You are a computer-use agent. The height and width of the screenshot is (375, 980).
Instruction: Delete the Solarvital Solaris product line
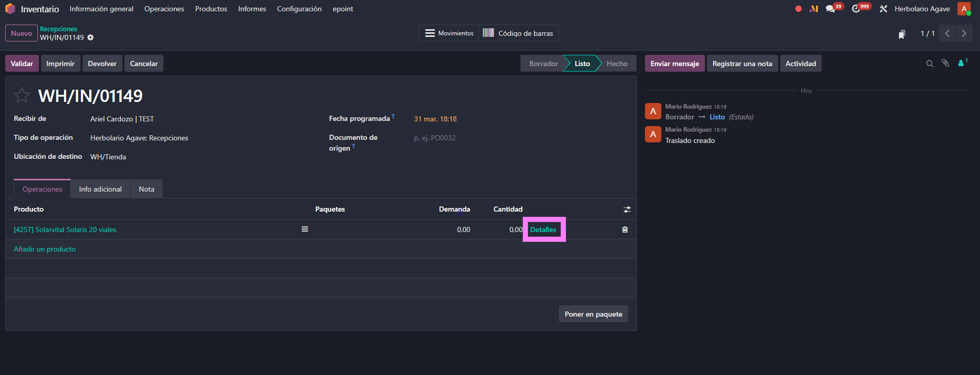[624, 230]
